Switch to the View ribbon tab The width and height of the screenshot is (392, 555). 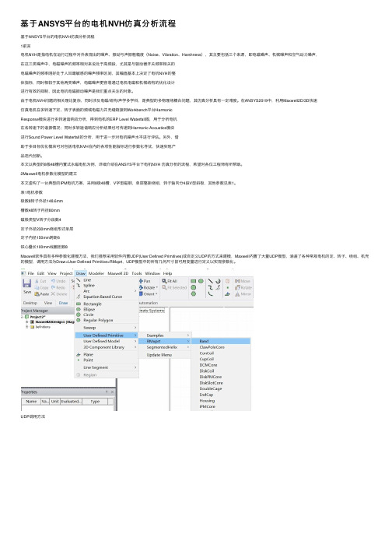pyautogui.click(x=48, y=303)
